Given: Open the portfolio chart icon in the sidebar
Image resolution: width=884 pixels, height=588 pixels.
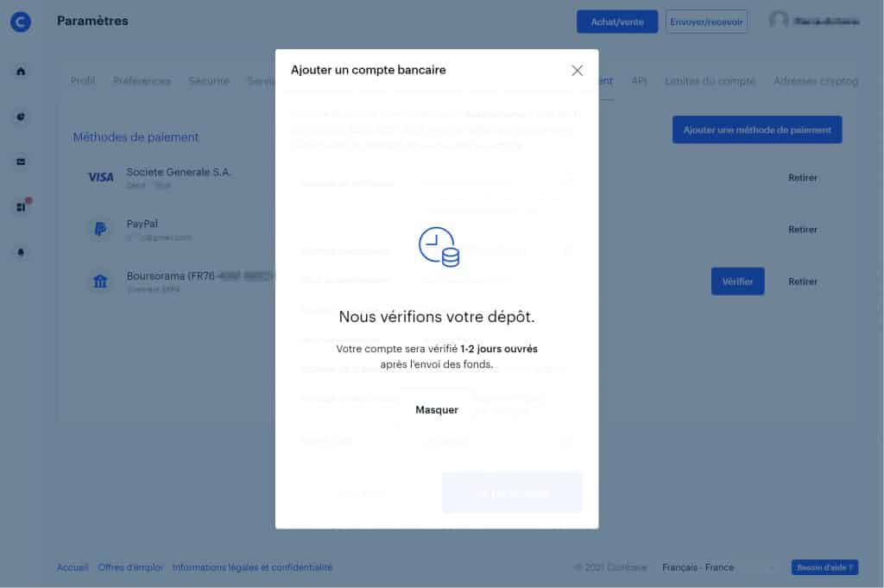Looking at the screenshot, I should point(21,117).
